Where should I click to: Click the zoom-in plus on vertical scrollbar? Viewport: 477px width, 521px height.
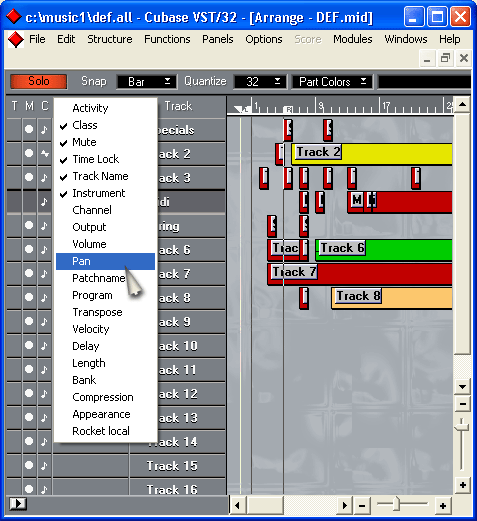(463, 485)
